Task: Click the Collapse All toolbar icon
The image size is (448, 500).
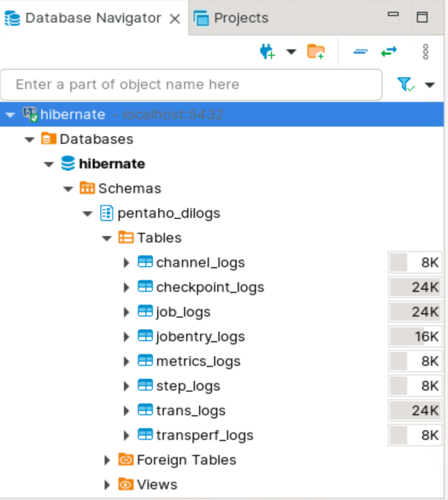Action: 360,52
